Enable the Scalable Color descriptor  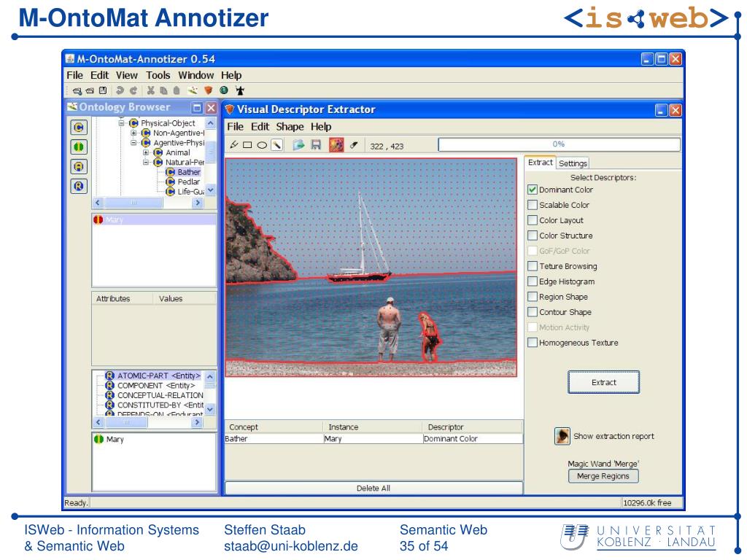(533, 205)
